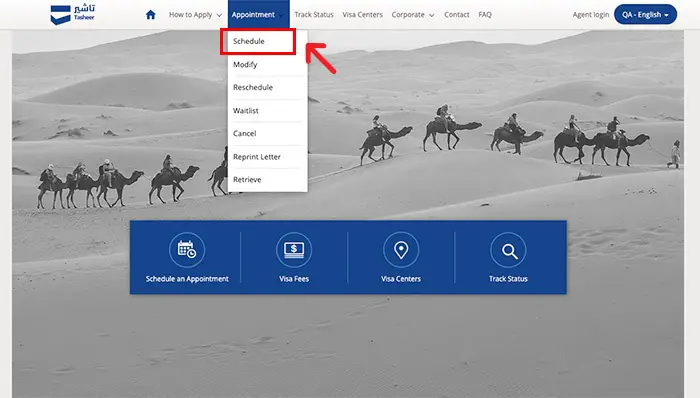Expand the Corporate dropdown
Viewport: 700px width, 398px height.
point(412,15)
